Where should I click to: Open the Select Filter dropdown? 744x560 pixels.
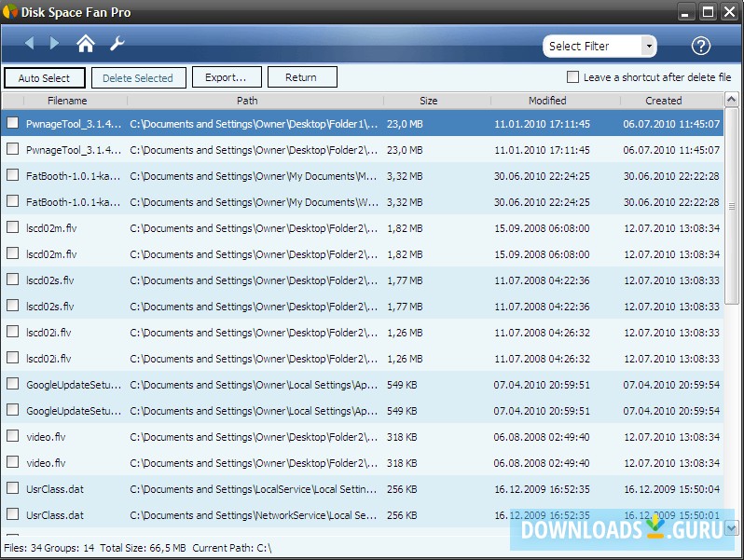599,46
